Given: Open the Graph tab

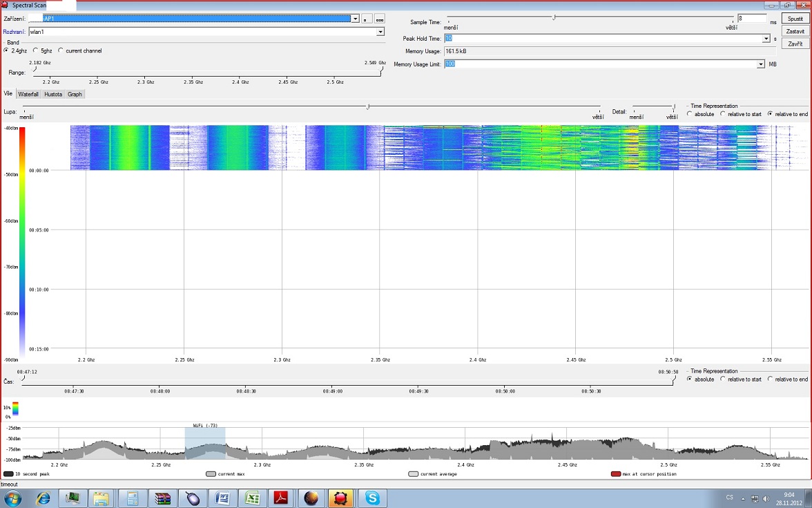Looking at the screenshot, I should (x=75, y=94).
